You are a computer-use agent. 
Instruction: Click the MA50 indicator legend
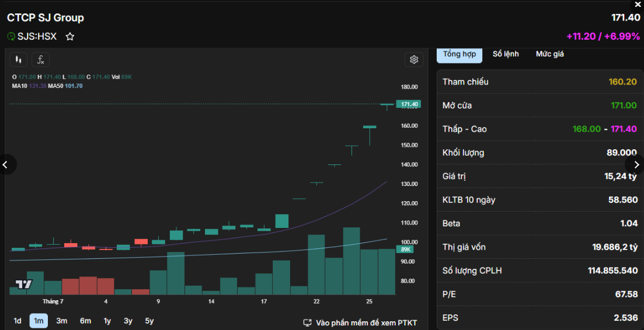(65, 86)
